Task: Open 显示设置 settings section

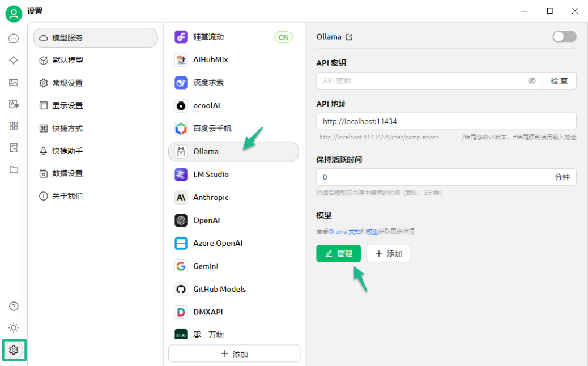Action: click(x=96, y=105)
